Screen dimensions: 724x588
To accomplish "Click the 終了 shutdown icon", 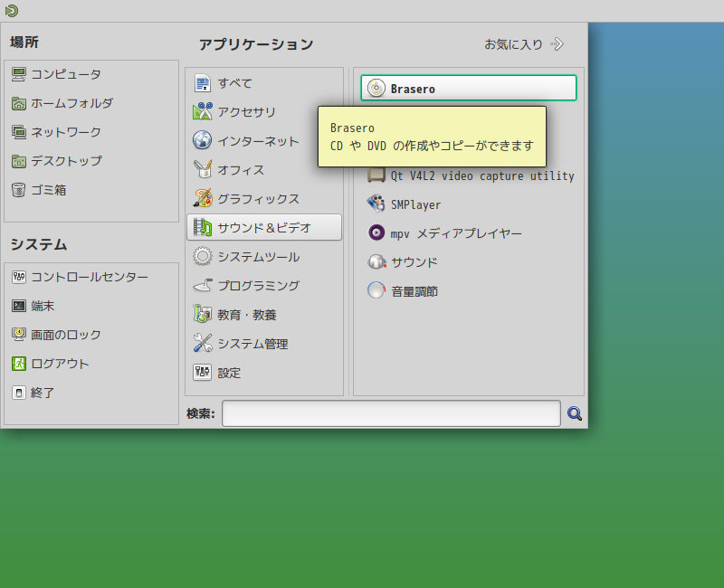I will (x=18, y=393).
